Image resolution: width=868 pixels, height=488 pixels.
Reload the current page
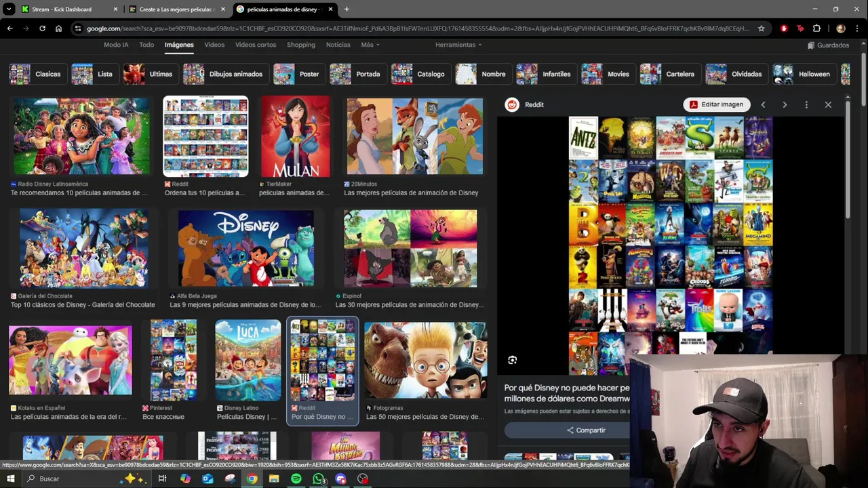coord(42,28)
